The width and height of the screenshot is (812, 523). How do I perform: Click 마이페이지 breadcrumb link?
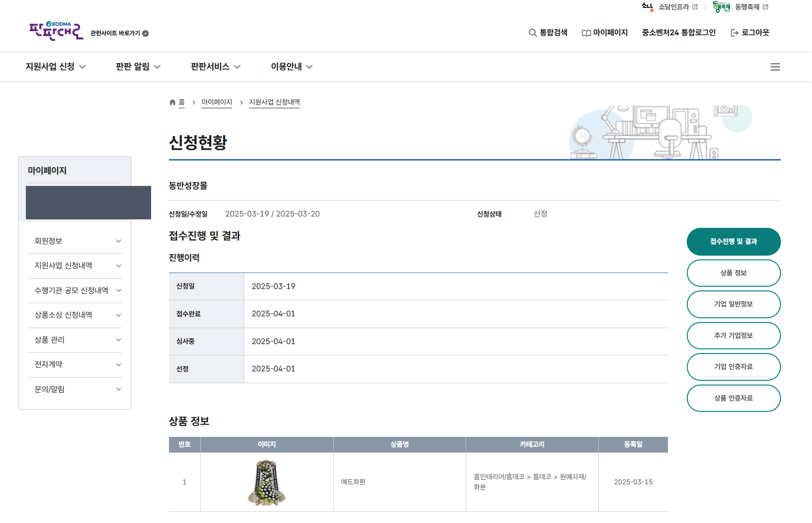coord(217,102)
